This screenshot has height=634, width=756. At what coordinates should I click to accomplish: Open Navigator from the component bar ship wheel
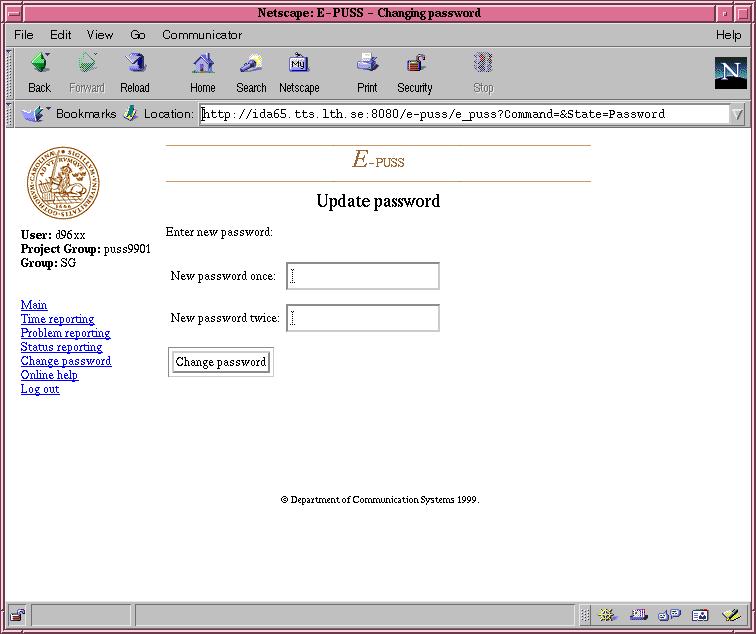click(x=608, y=615)
